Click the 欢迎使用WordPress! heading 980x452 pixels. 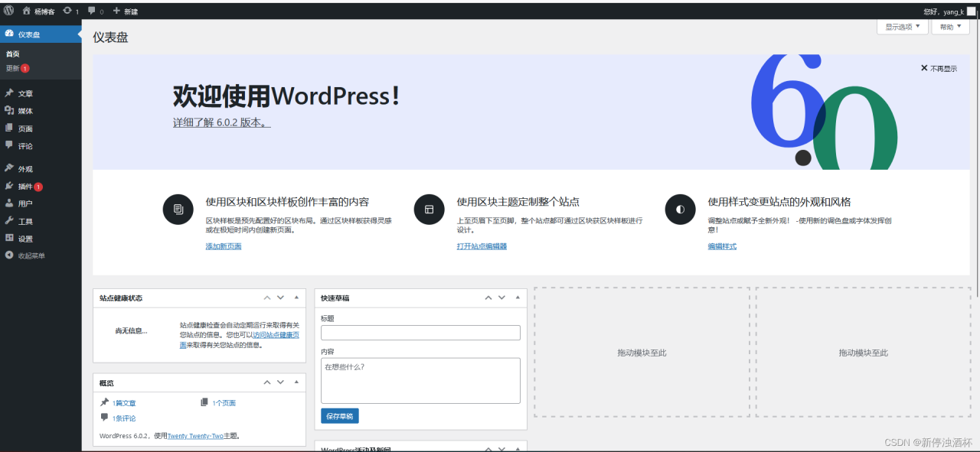[286, 96]
